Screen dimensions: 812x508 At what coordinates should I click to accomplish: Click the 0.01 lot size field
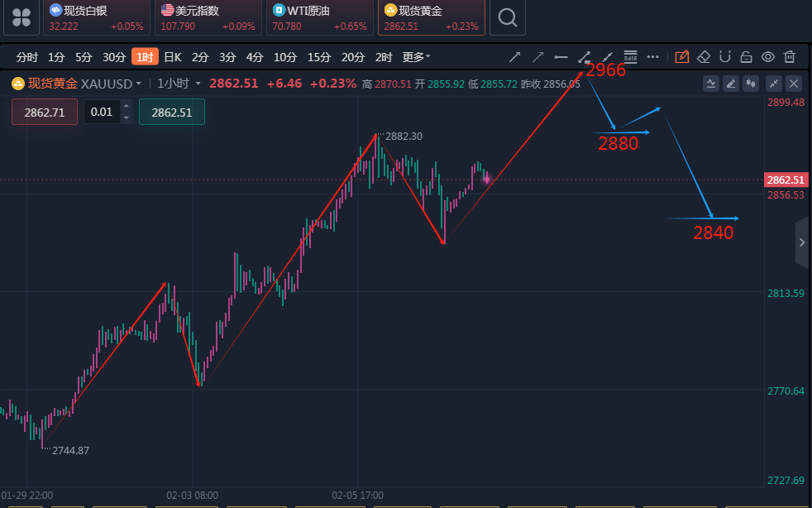click(102, 112)
